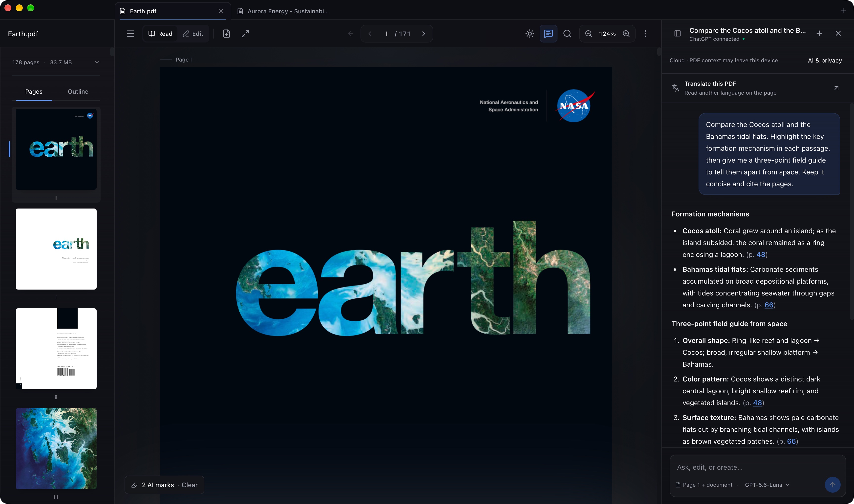
Task: Clear the 2 AI marks
Action: pyautogui.click(x=190, y=485)
